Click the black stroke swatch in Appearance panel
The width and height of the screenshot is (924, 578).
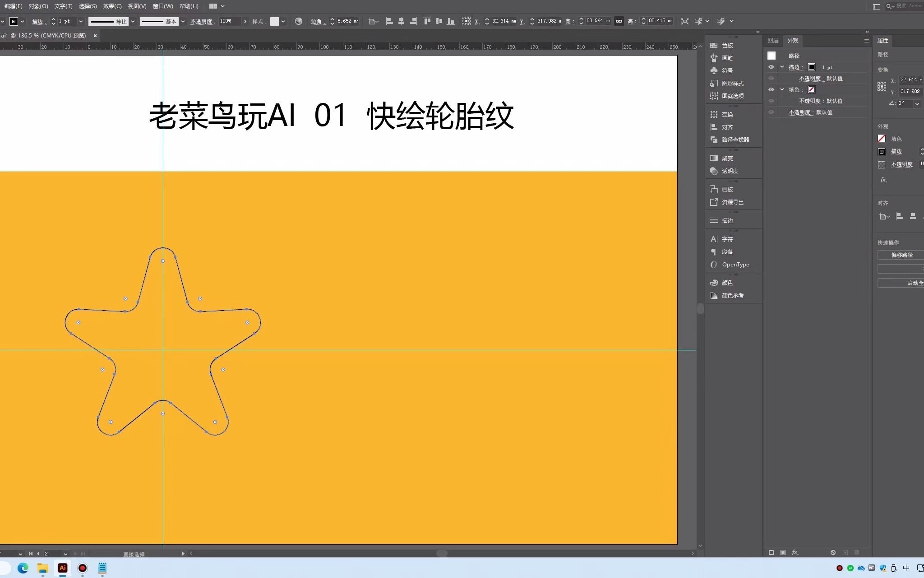(812, 67)
